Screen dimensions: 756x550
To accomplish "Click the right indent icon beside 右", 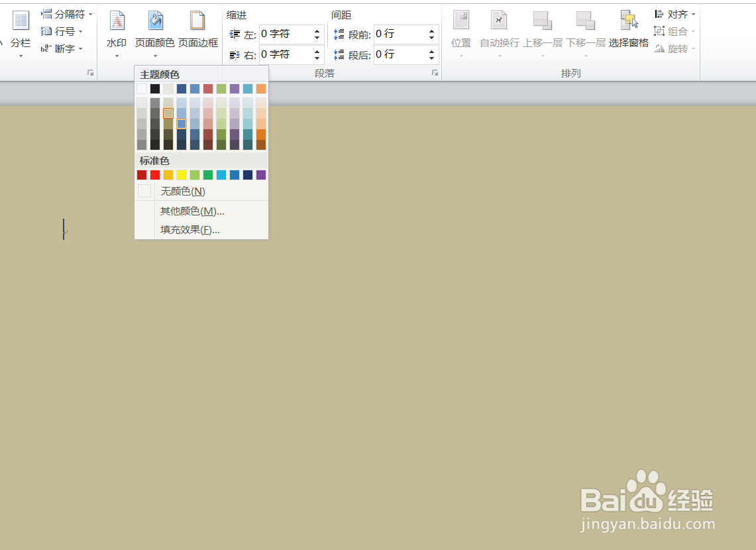I will pyautogui.click(x=235, y=55).
